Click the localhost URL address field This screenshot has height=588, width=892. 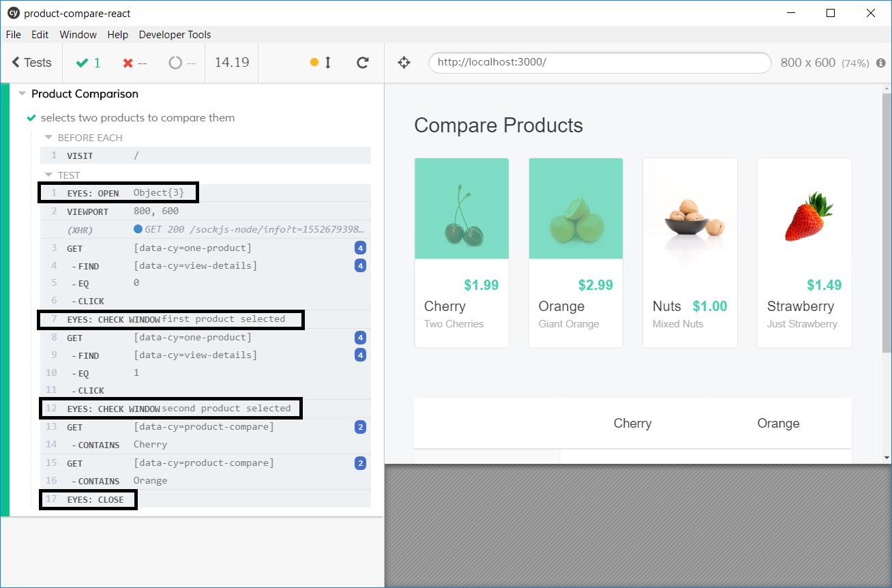tap(599, 62)
